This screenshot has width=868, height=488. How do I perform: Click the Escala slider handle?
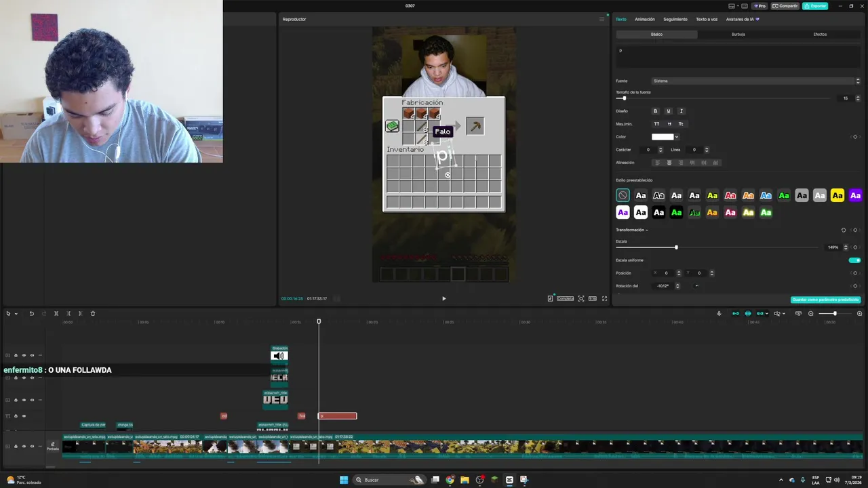tap(676, 247)
